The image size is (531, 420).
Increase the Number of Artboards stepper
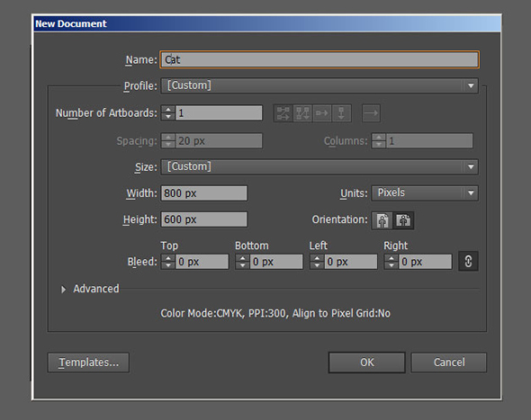168,110
